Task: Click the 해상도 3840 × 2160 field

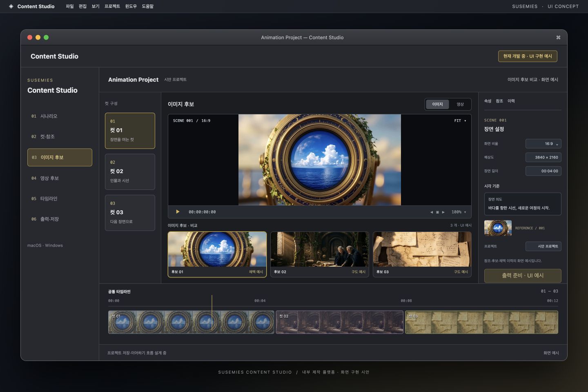Action: click(543, 157)
